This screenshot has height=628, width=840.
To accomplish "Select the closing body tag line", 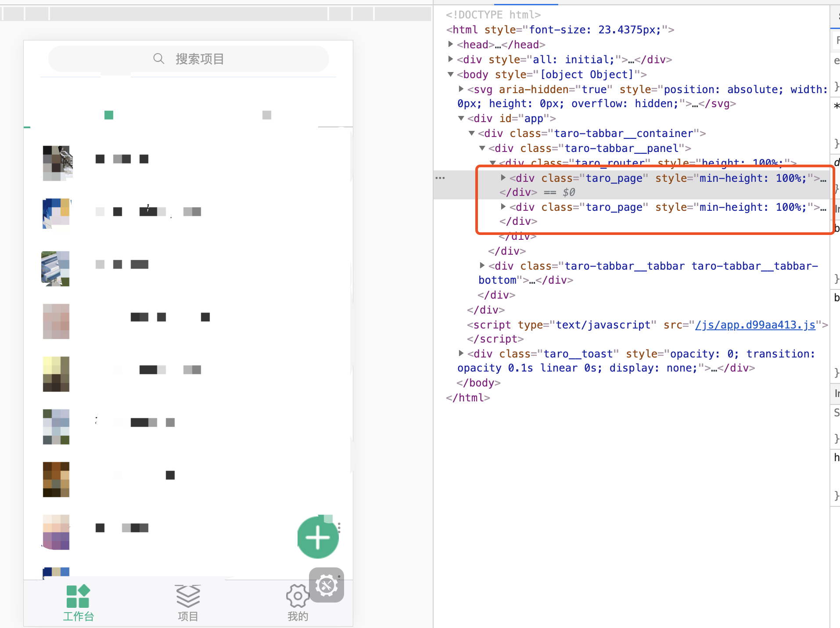I will tap(478, 383).
